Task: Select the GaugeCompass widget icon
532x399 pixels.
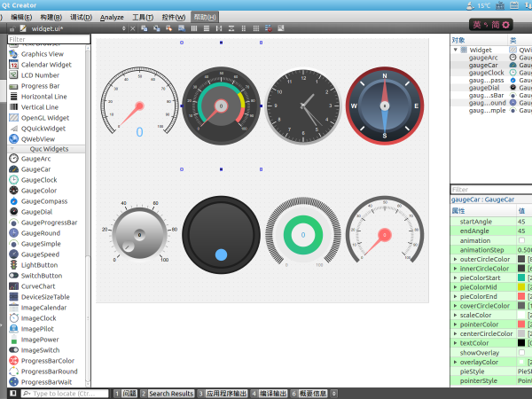Action: pos(13,201)
